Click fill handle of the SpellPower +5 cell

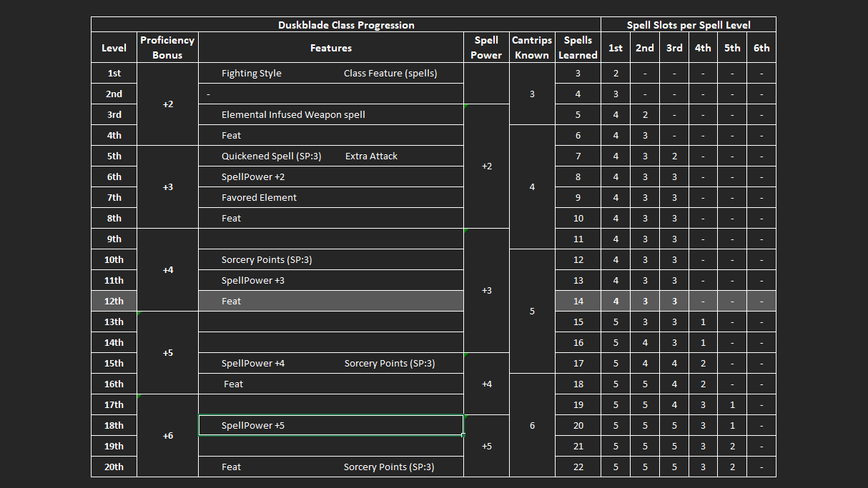pyautogui.click(x=463, y=435)
